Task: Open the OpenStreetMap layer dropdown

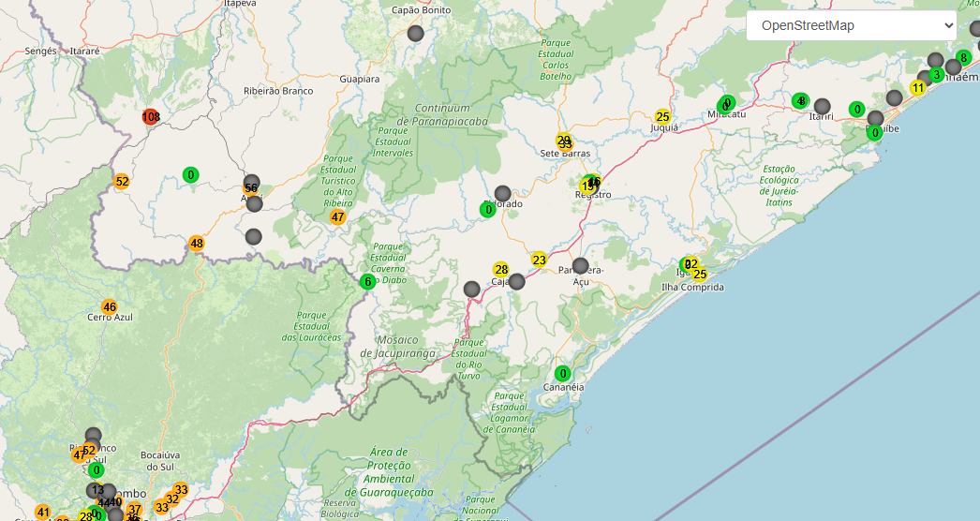Action: (852, 25)
